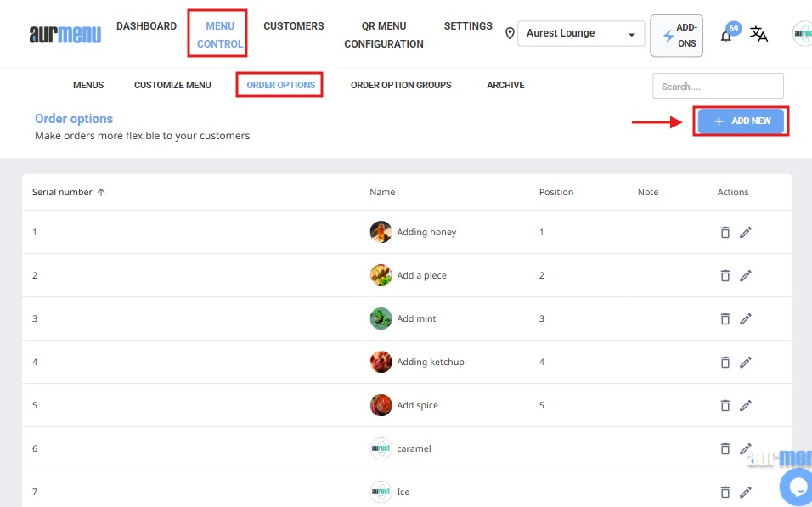Click trash icon for Add mint
This screenshot has height=507, width=812.
pyautogui.click(x=725, y=318)
